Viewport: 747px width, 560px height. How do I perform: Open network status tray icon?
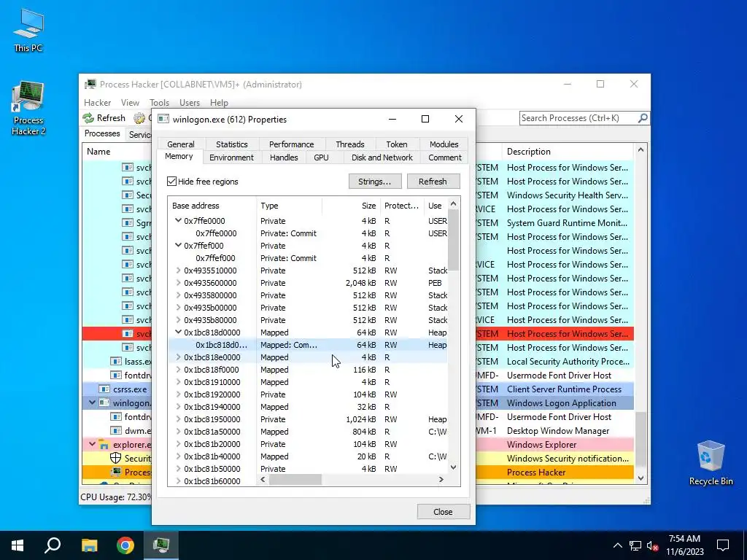635,545
